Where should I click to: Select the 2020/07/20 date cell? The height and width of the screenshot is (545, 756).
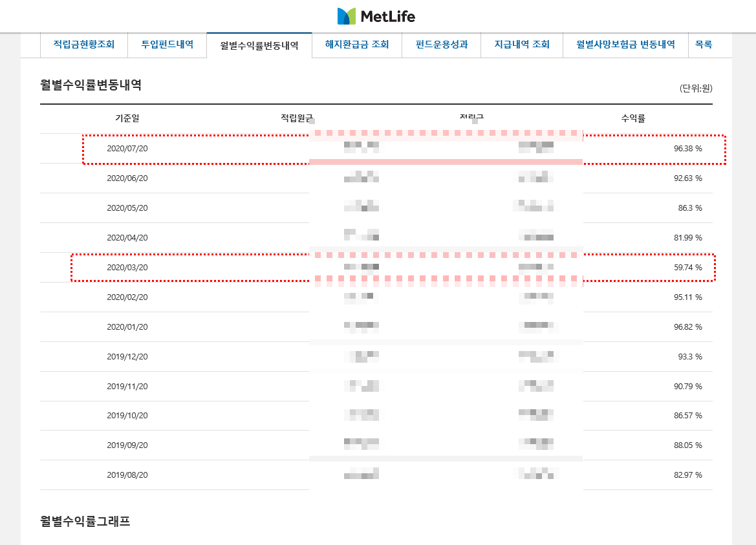pos(127,149)
